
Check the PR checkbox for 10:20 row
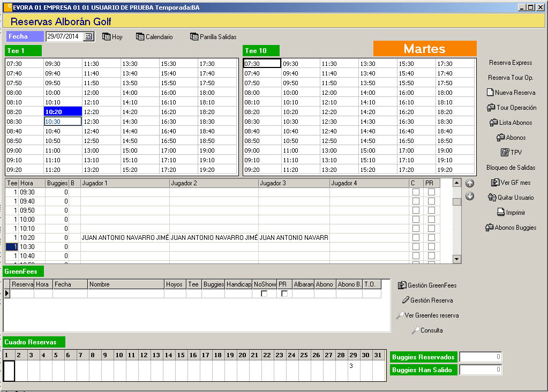click(431, 238)
